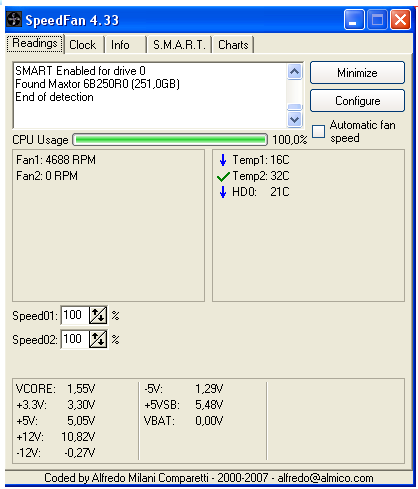Viewport: 418px width, 489px height.
Task: Click the 'End of detection' log line
Action: [x=54, y=97]
